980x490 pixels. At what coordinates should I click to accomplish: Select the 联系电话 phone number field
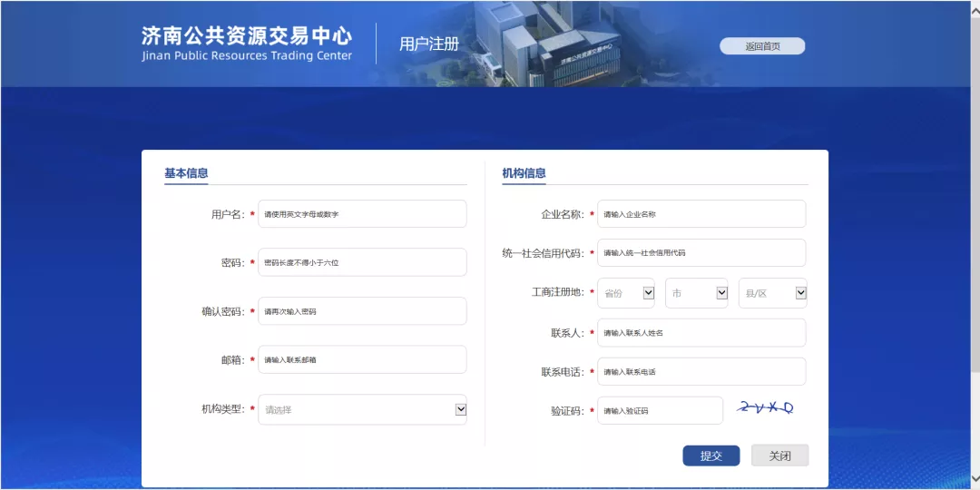[x=701, y=372]
